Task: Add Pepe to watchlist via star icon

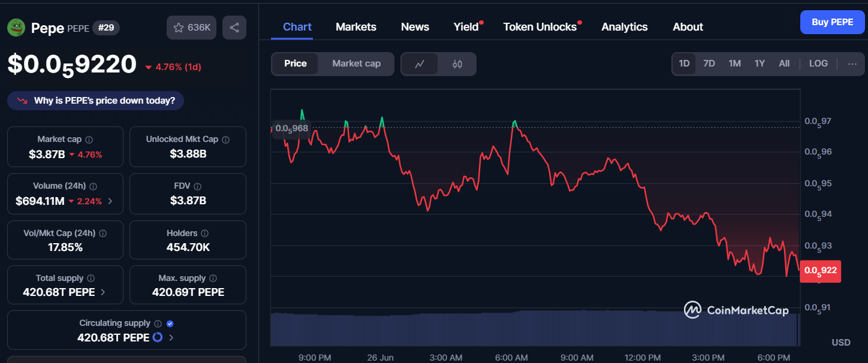Action: (191, 28)
